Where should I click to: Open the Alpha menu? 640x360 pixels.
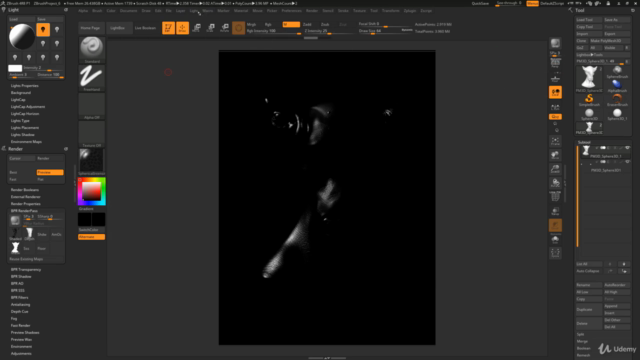click(x=83, y=11)
